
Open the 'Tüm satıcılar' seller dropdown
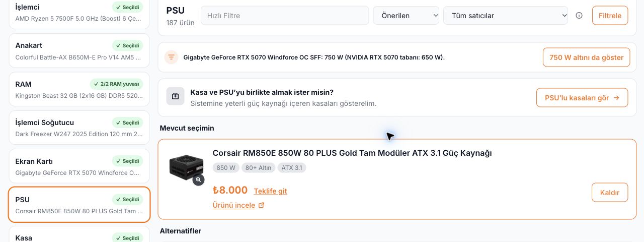(506, 16)
